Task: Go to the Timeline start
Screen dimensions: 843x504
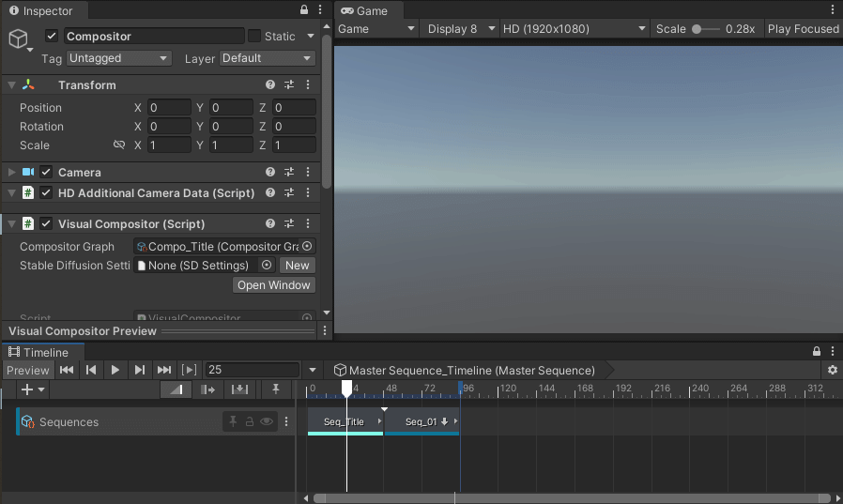Action: (67, 370)
